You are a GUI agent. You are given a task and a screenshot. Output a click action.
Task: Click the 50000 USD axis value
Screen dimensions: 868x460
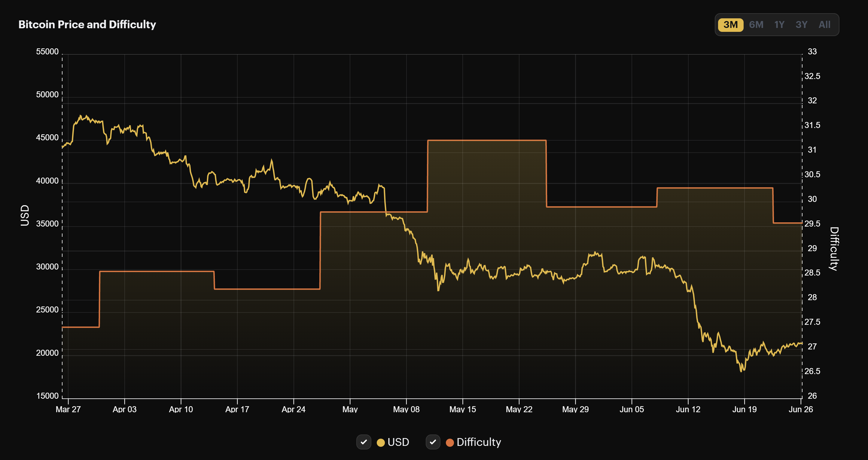point(47,95)
